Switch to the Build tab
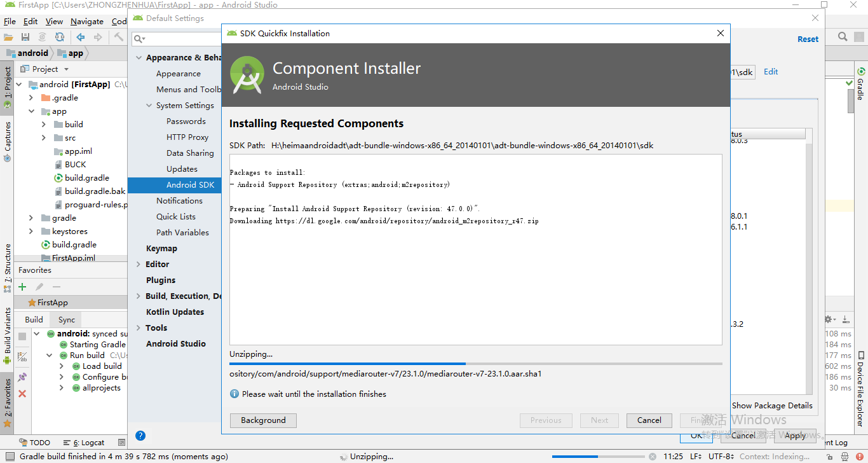The height and width of the screenshot is (463, 868). [x=34, y=319]
